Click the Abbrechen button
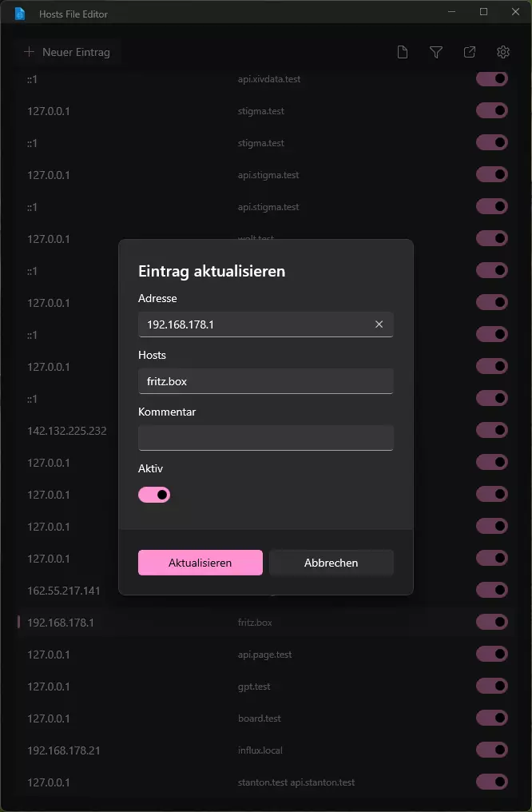This screenshot has width=532, height=812. [x=332, y=563]
